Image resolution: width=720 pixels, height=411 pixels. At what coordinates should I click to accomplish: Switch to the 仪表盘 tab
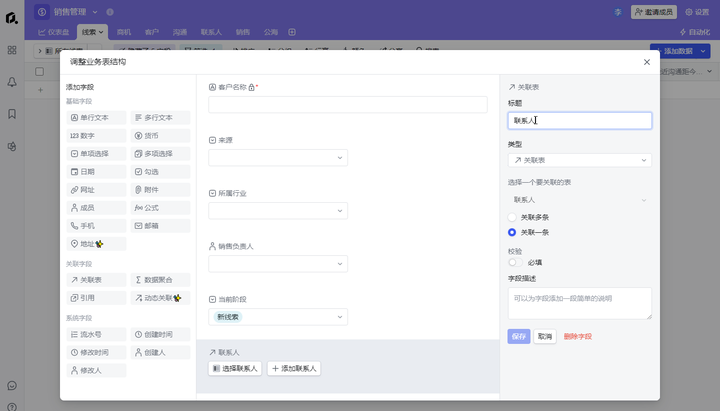[53, 32]
